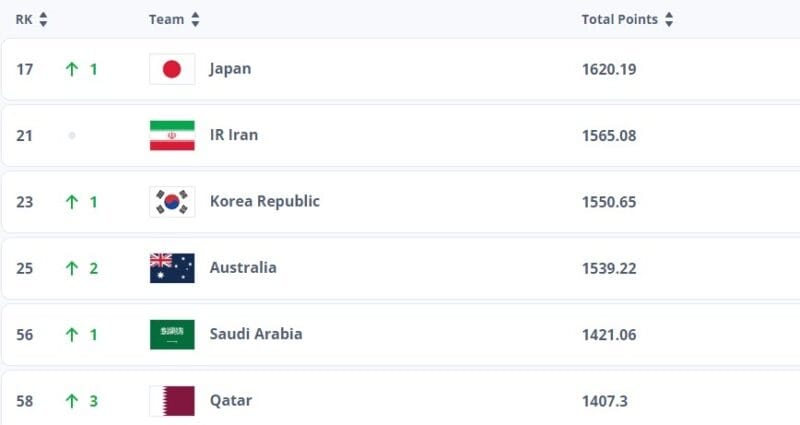
Task: Click the rank number 56 cell
Action: click(x=25, y=334)
